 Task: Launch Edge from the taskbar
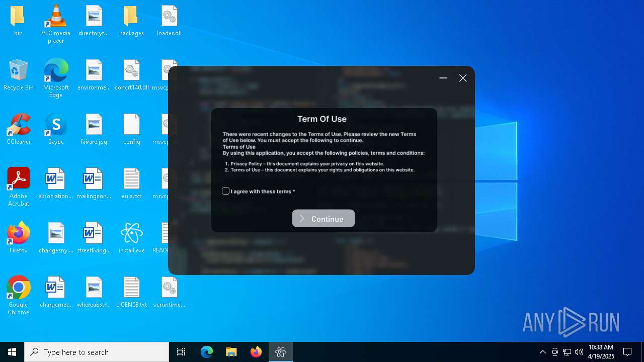[207, 352]
